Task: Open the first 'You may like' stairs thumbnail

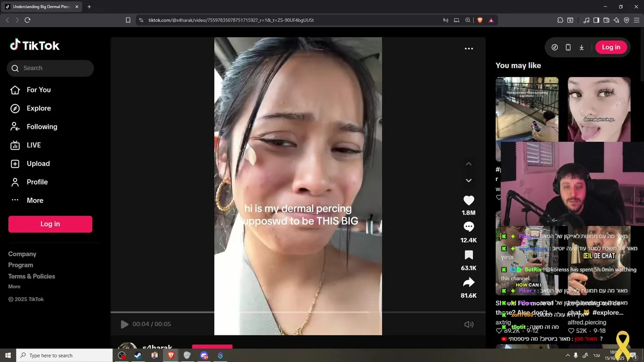Action: [527, 109]
